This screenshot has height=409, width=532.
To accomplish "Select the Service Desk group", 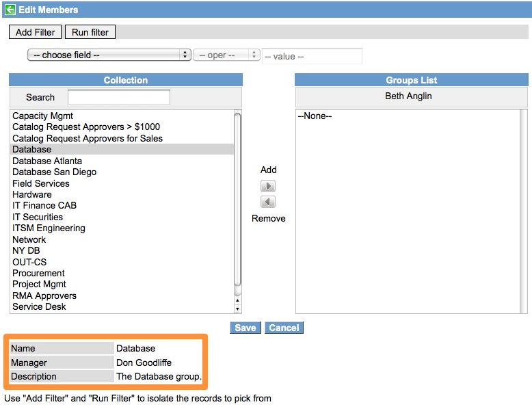I will click(39, 306).
